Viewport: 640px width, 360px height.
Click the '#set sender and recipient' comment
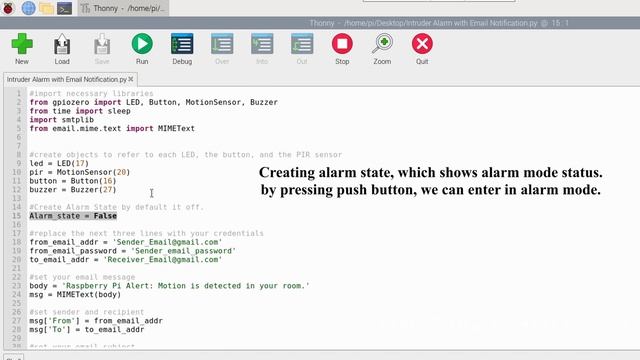[87, 312]
